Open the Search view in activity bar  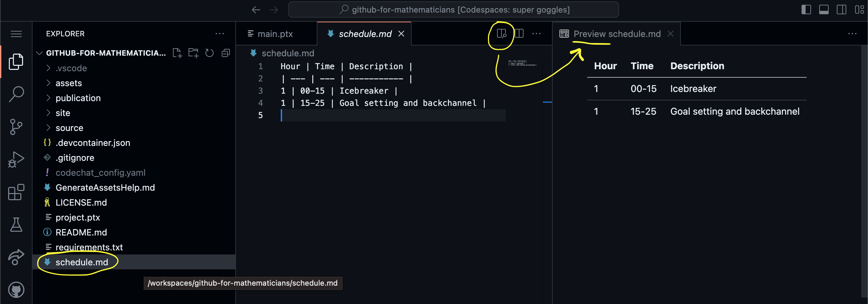point(16,94)
